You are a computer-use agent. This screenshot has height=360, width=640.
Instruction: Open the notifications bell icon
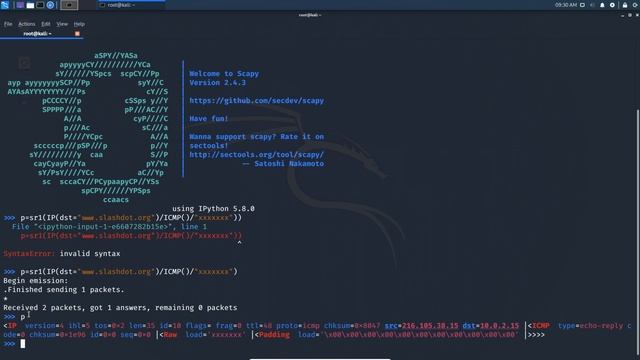(x=602, y=5)
